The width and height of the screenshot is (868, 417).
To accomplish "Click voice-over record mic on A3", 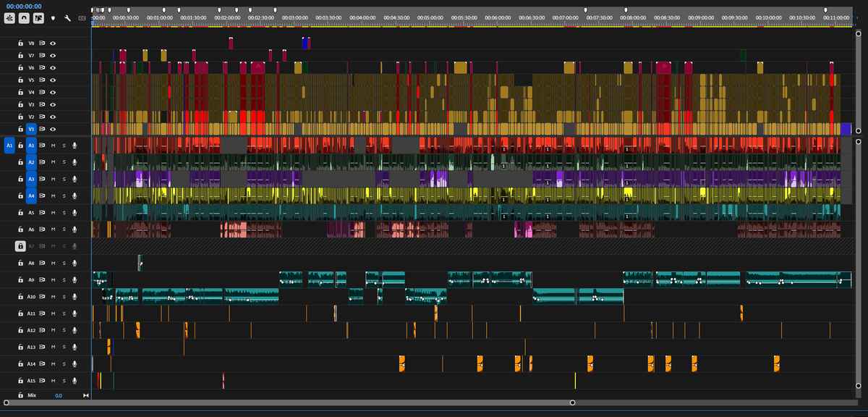I will coord(75,179).
